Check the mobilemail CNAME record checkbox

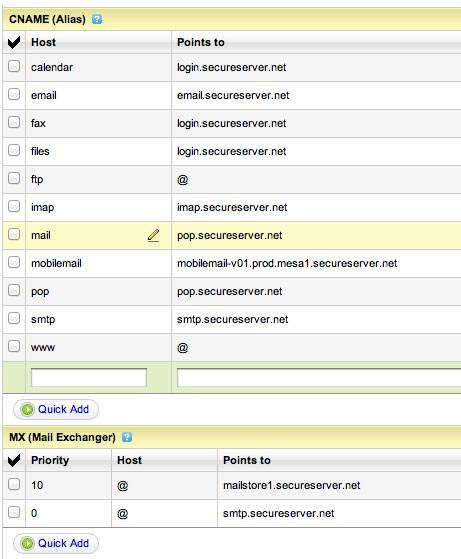pyautogui.click(x=14, y=262)
